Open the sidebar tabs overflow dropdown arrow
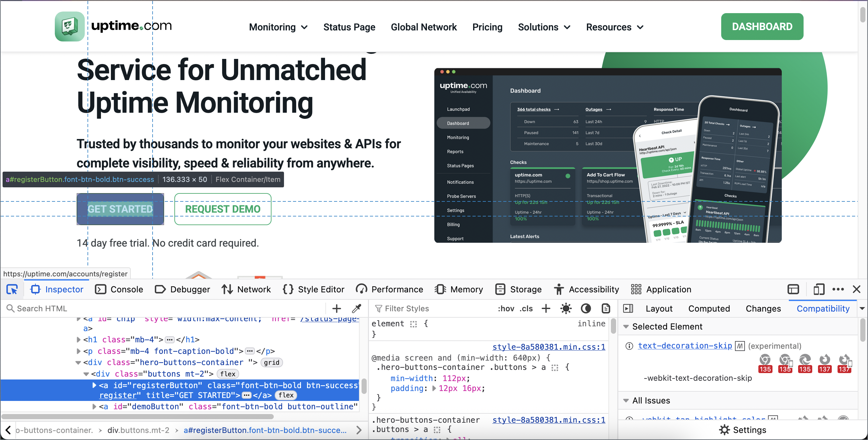868x440 pixels. (x=862, y=308)
